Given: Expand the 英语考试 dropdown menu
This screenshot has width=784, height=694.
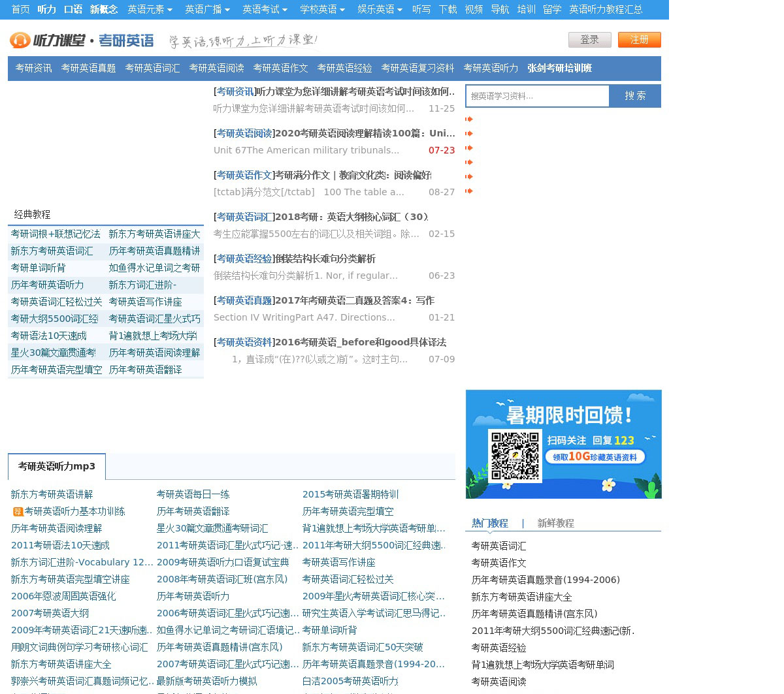Looking at the screenshot, I should tap(265, 9).
